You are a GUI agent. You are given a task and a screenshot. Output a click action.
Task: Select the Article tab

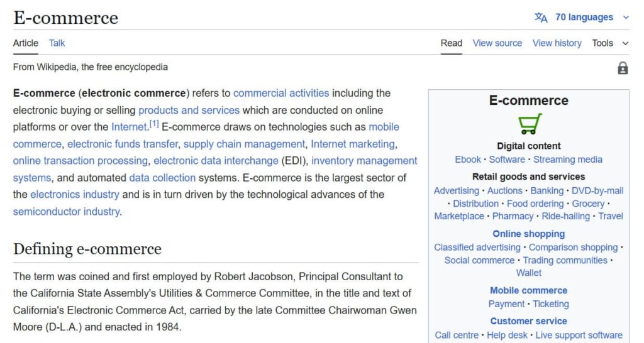pos(25,43)
